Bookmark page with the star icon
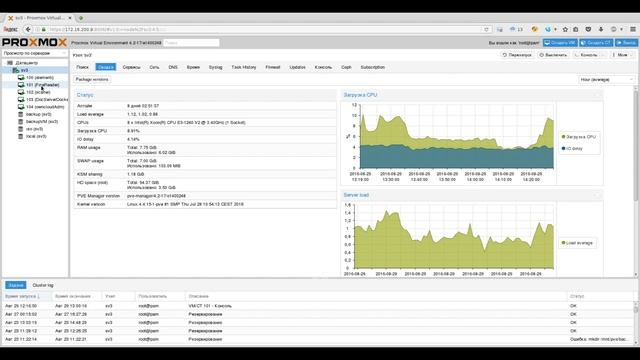The width and height of the screenshot is (640, 360). [565, 29]
